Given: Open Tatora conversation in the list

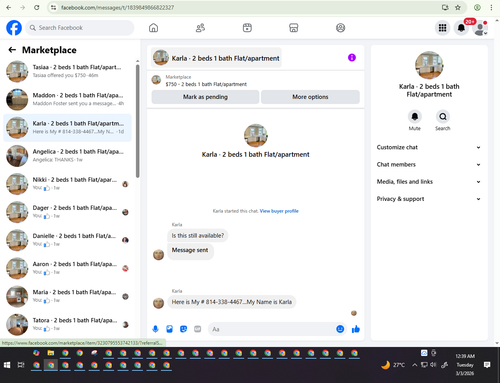Looking at the screenshot, I should pyautogui.click(x=67, y=324).
